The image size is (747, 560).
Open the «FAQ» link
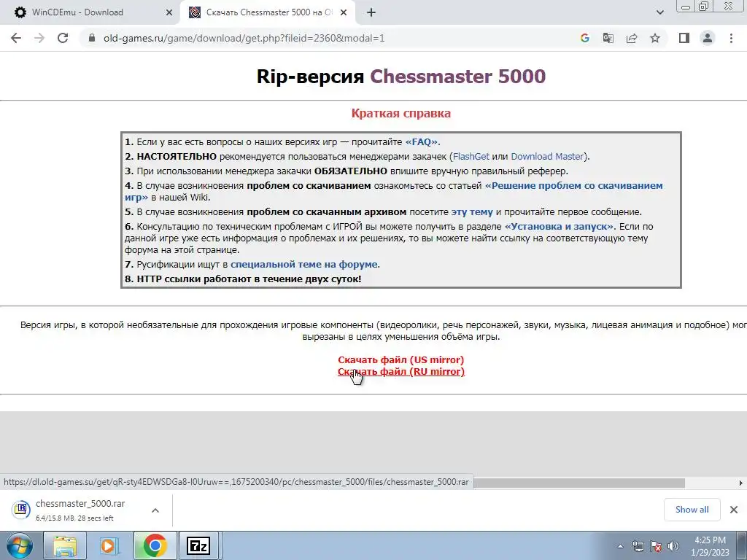point(421,142)
